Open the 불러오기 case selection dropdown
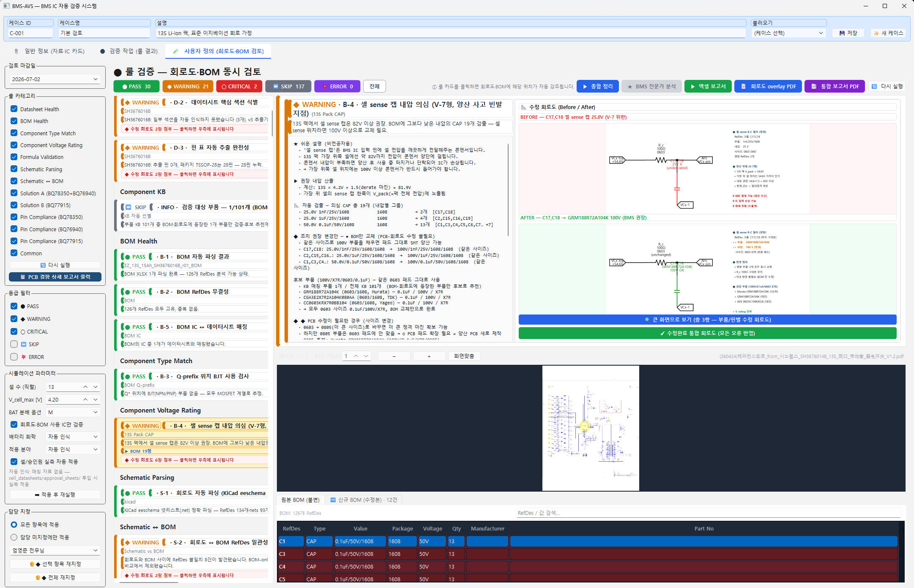The image size is (914, 588). pos(821,33)
